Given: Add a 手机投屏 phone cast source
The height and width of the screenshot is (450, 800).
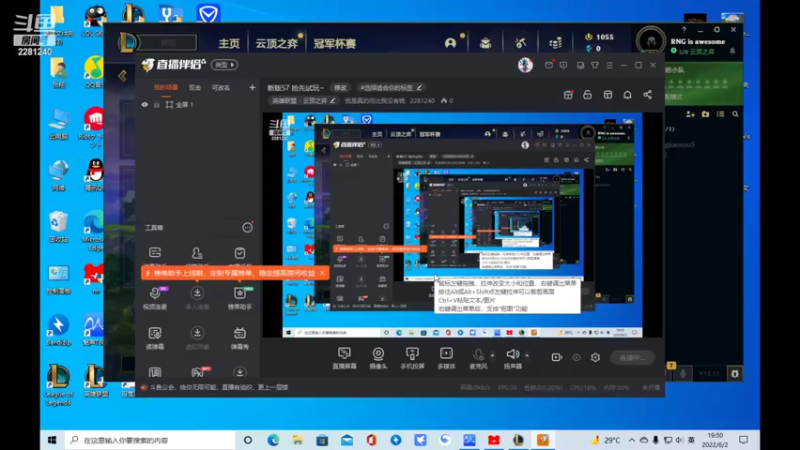Looking at the screenshot, I should click(412, 358).
